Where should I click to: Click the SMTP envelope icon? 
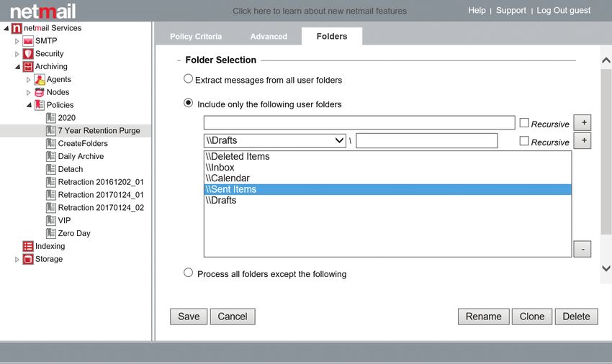pyautogui.click(x=27, y=41)
